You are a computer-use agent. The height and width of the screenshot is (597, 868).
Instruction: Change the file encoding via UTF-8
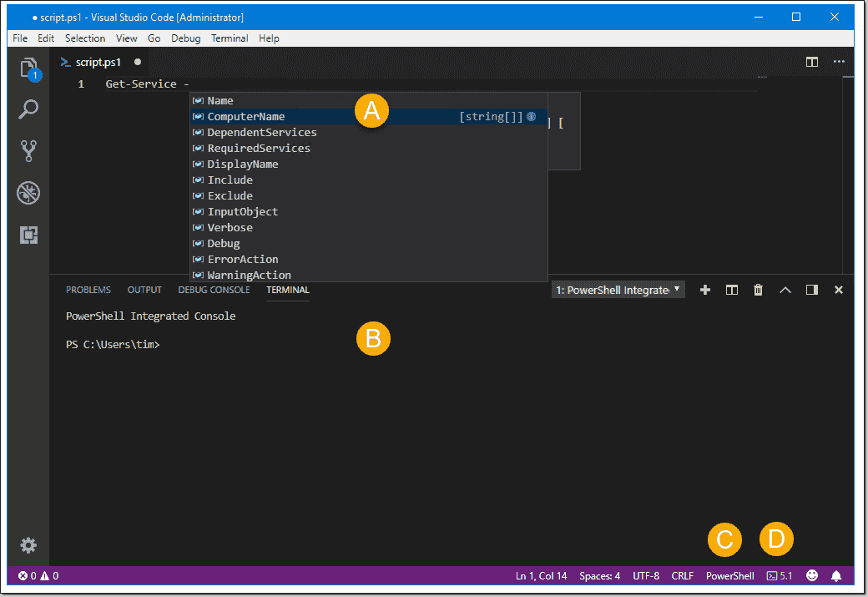coord(646,576)
